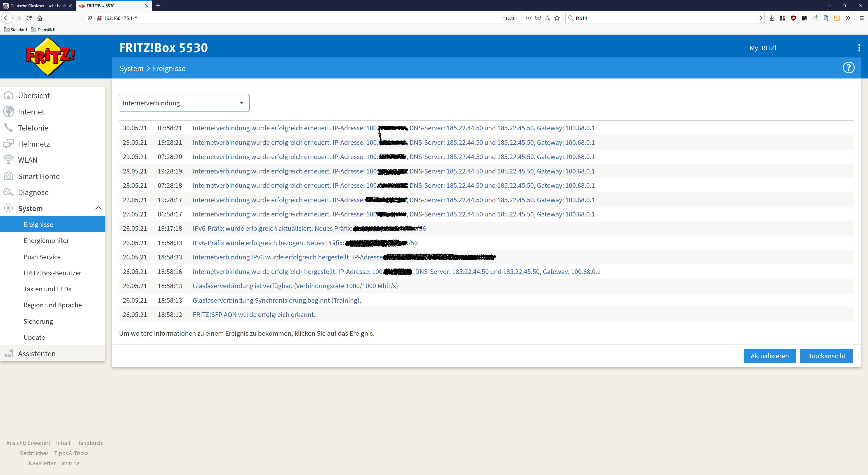Open the Diagnose icon
This screenshot has width=868, height=475.
pyautogui.click(x=8, y=192)
